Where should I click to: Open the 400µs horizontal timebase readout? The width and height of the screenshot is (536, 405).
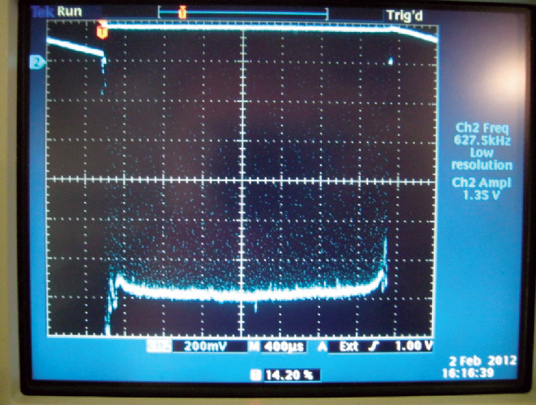(283, 347)
